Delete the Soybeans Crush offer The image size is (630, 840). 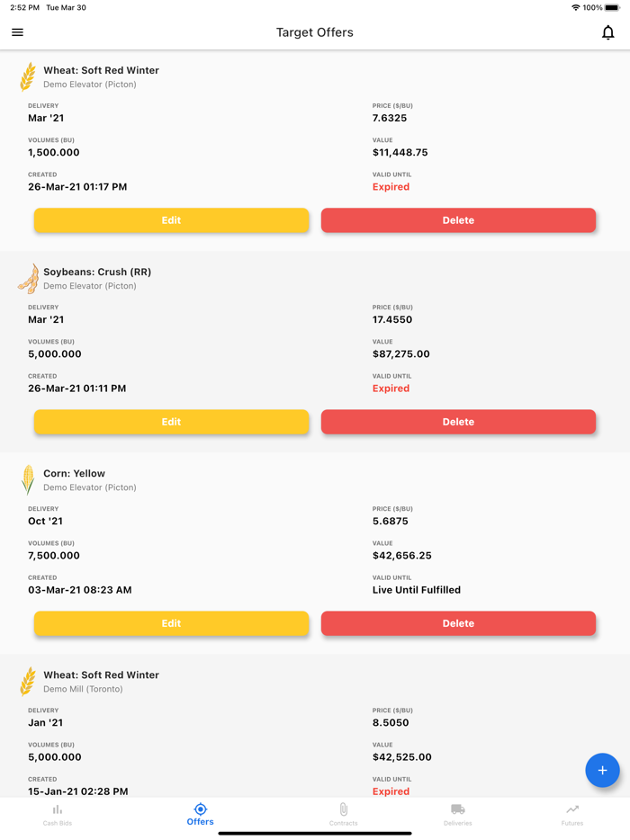coord(458,422)
